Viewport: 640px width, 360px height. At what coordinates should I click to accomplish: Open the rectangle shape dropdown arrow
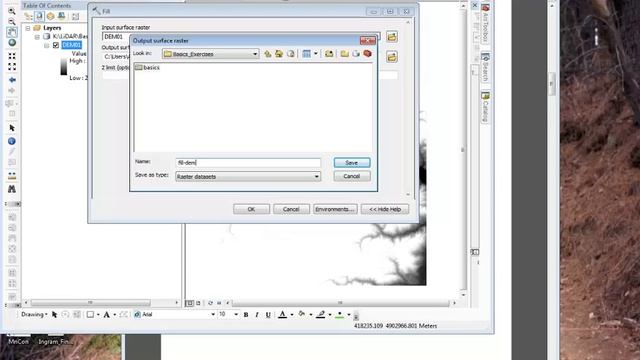(98, 315)
